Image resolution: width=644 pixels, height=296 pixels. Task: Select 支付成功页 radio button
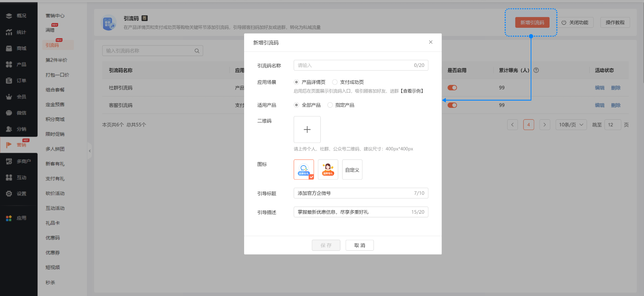pos(335,82)
